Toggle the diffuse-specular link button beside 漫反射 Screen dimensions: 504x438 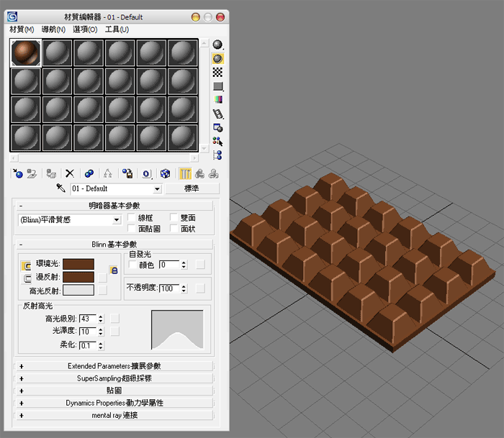pyautogui.click(x=26, y=279)
